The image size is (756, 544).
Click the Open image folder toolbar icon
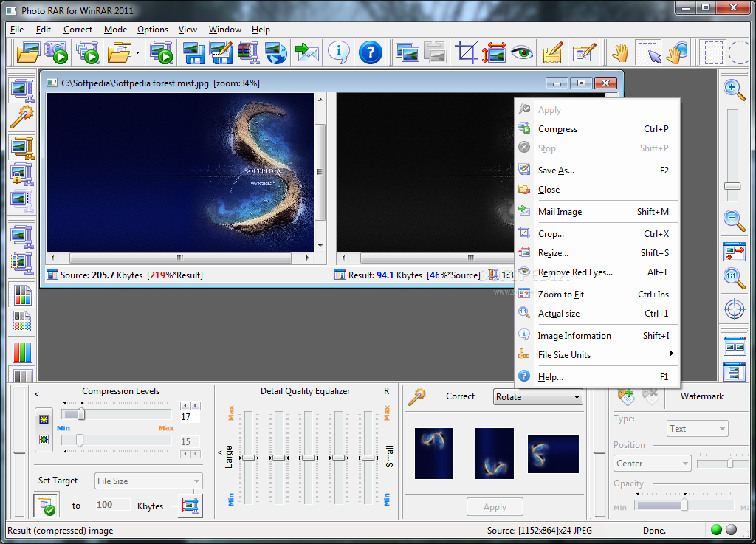27,52
